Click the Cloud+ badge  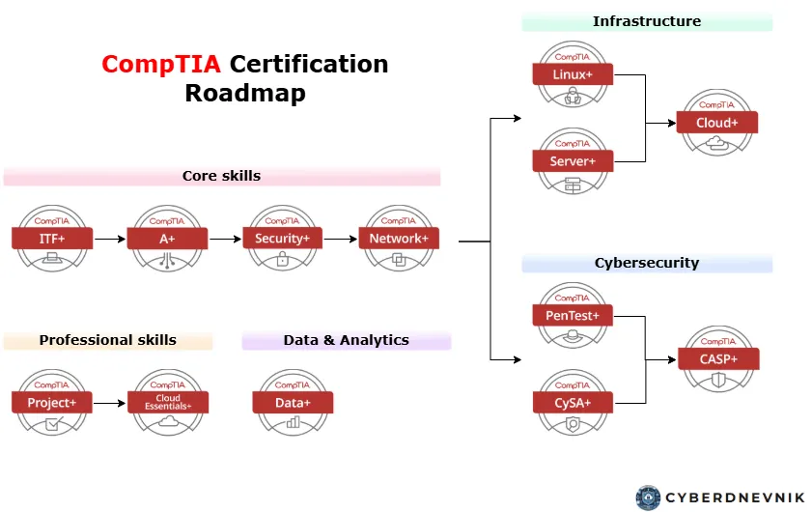point(716,123)
